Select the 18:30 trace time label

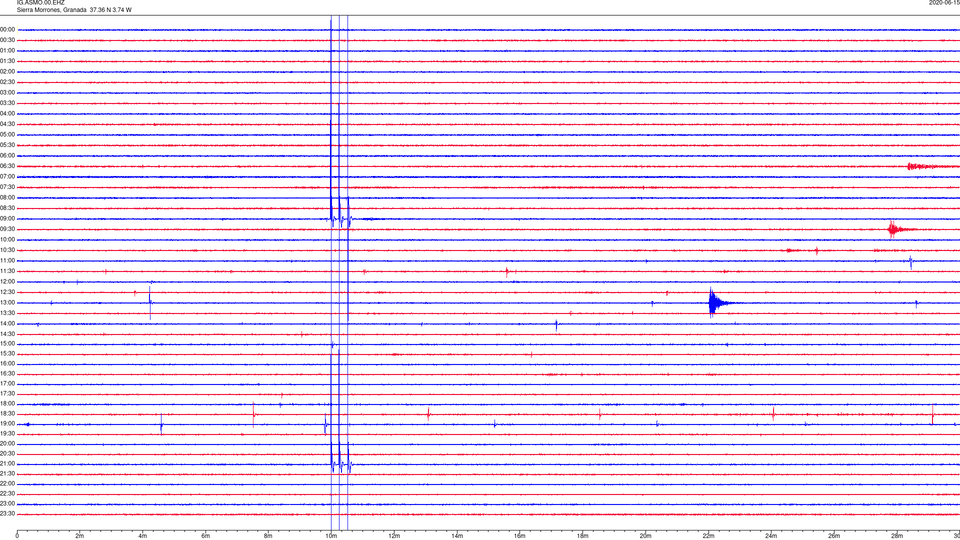[7, 413]
